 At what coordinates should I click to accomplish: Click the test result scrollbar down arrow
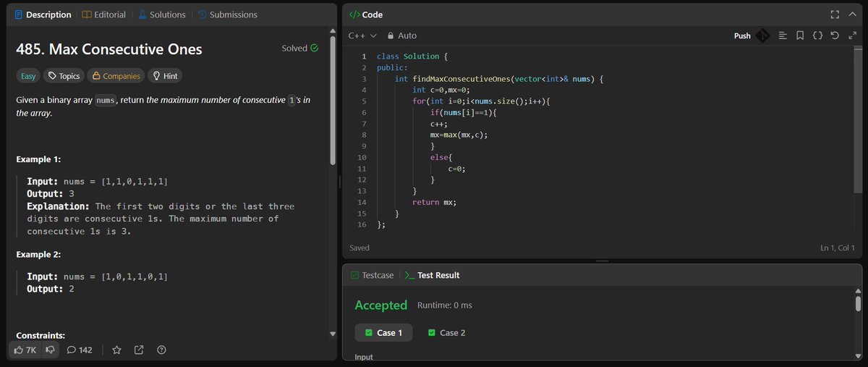pyautogui.click(x=859, y=355)
